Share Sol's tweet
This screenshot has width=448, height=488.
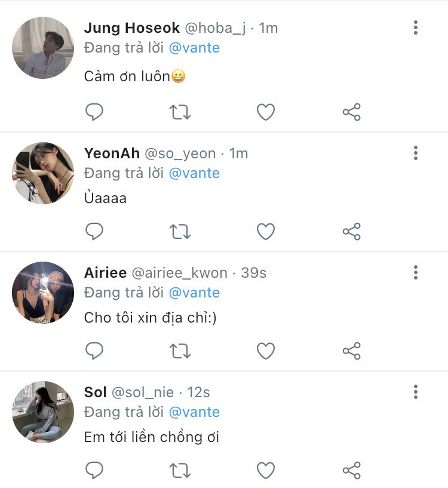(x=351, y=470)
